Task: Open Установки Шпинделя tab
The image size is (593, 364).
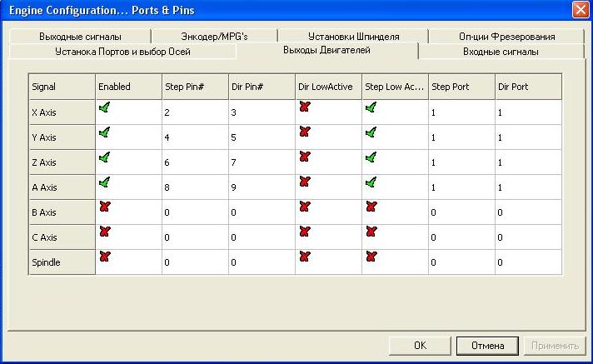Action: pyautogui.click(x=354, y=37)
